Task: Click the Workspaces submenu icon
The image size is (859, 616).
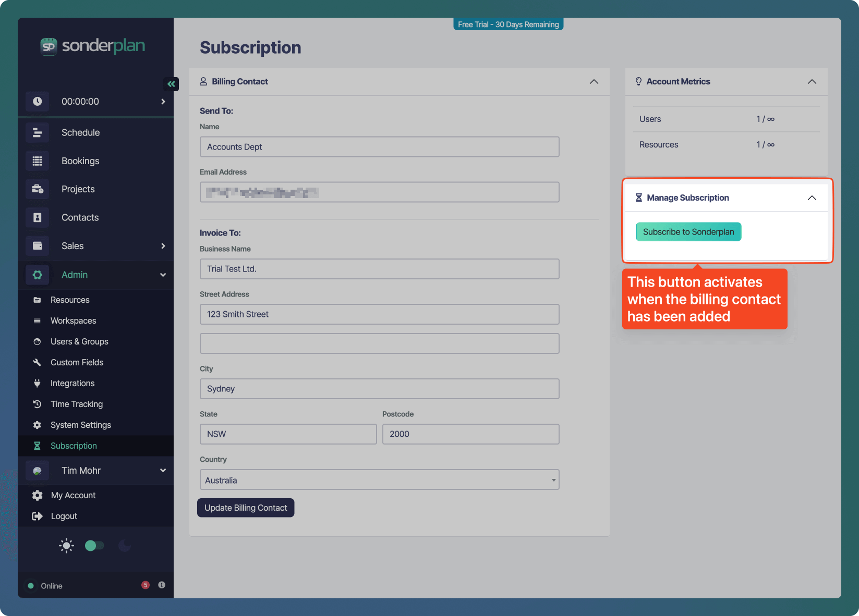Action: [x=37, y=321]
